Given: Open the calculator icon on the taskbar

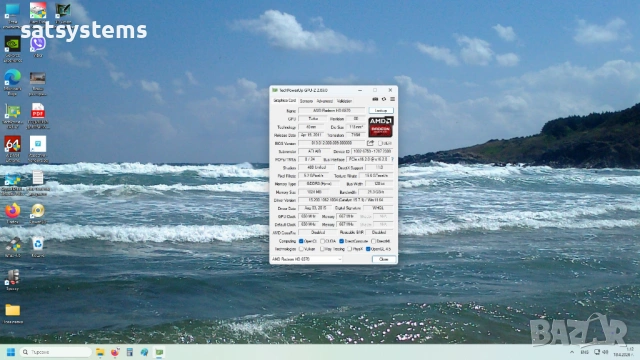Looking at the screenshot, I should (130, 352).
